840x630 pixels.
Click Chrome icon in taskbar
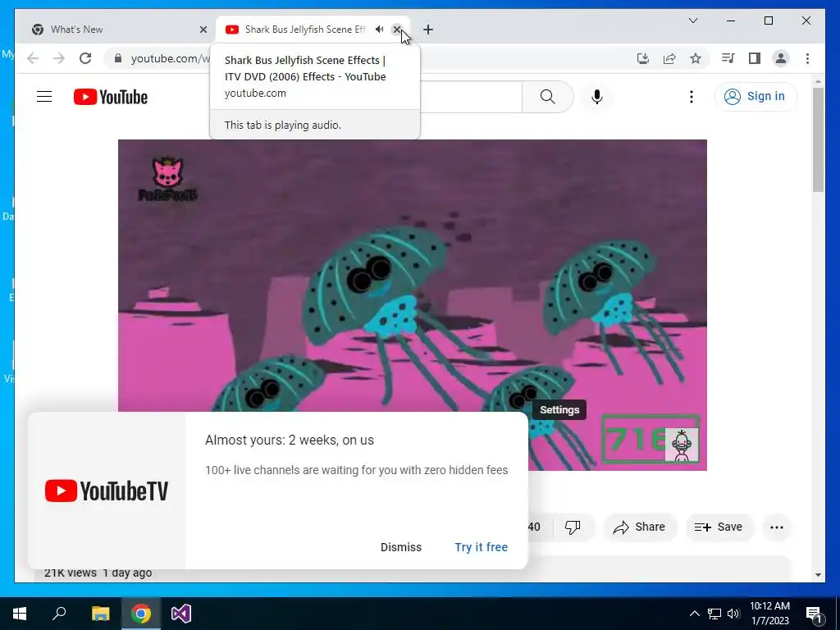click(140, 614)
